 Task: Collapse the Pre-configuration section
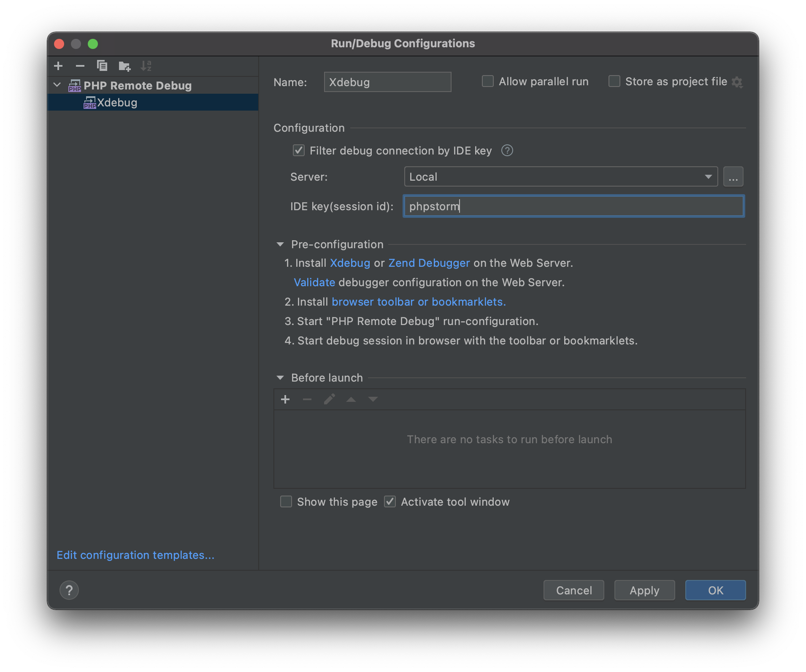pos(280,244)
